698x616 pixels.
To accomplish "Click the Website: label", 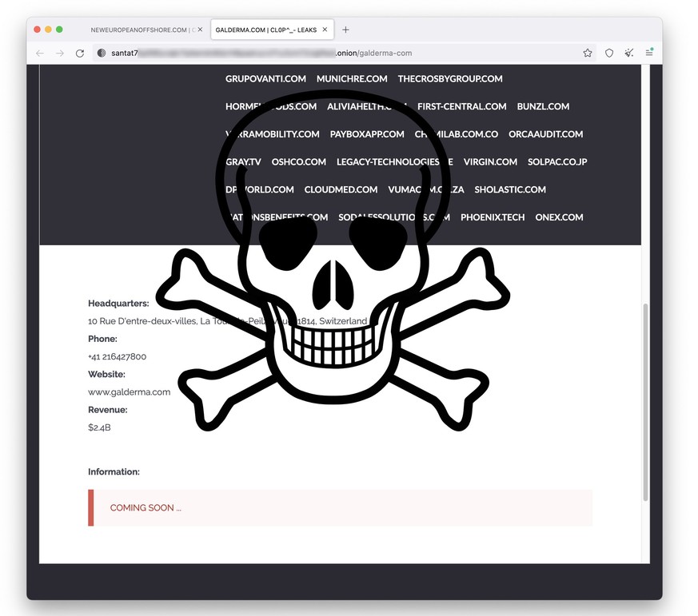I will point(106,375).
